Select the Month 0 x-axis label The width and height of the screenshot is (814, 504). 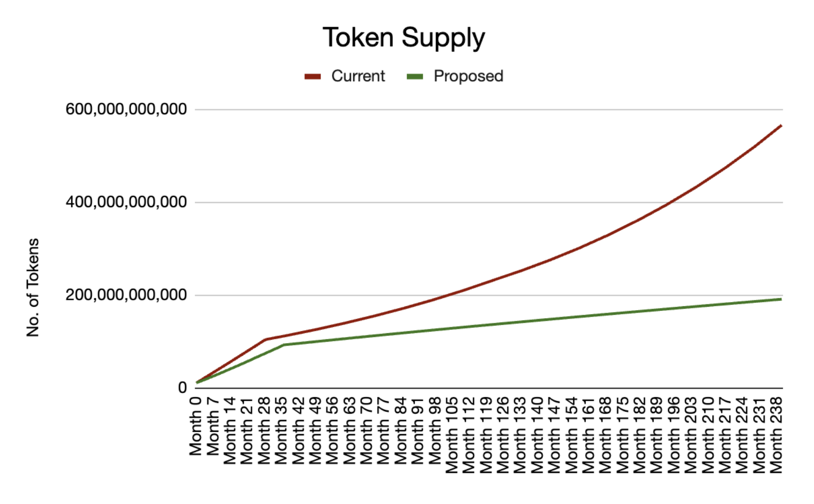195,426
